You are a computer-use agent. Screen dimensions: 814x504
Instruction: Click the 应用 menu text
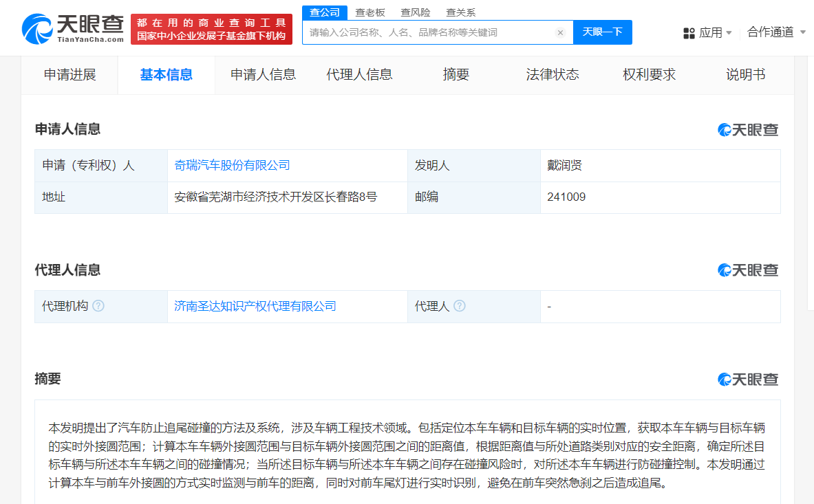(x=711, y=33)
